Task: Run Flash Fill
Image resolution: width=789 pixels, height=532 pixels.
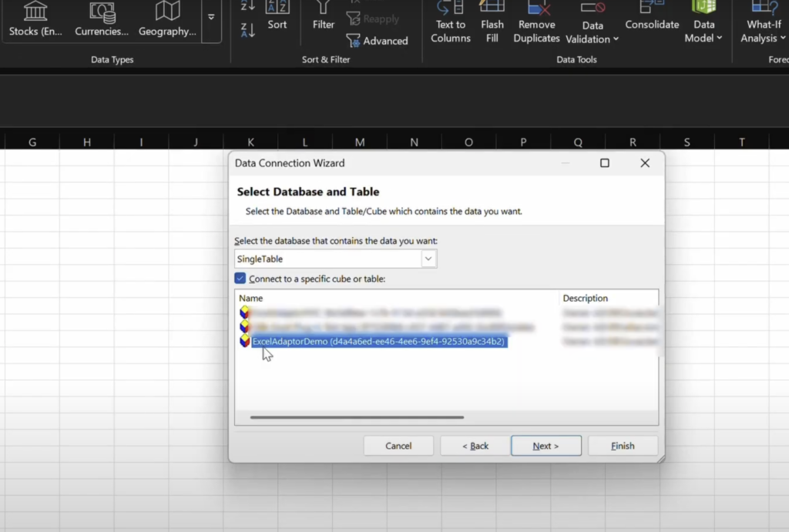Action: coord(492,22)
